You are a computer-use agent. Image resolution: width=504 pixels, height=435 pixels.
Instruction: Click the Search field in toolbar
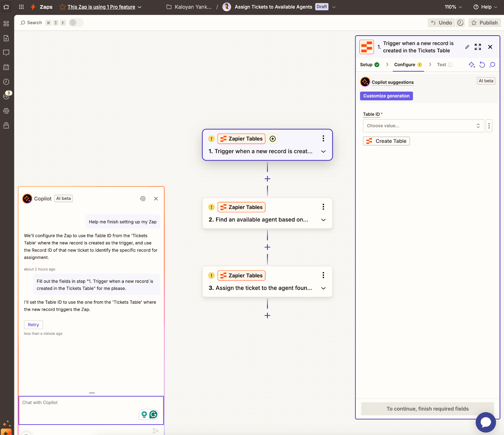31,23
